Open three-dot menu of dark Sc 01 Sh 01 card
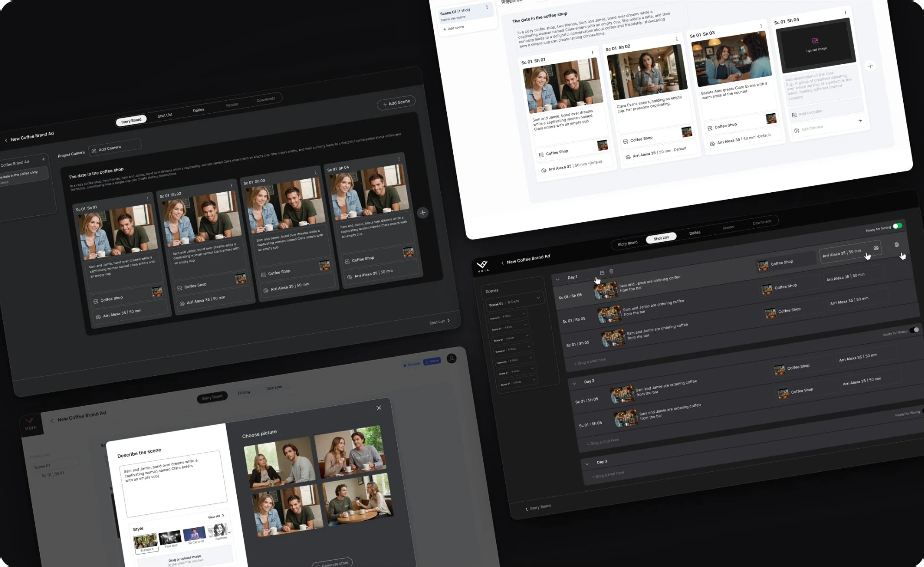This screenshot has height=567, width=924. (x=148, y=199)
